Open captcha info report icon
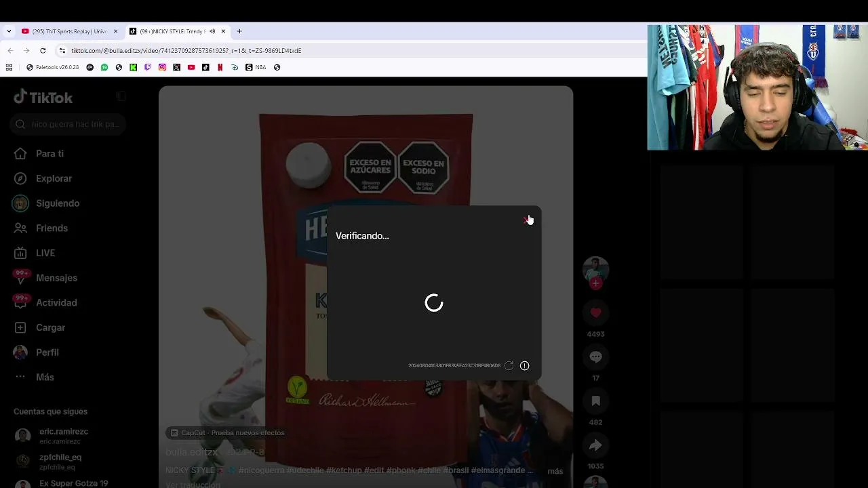Screen dimensions: 868x488 [524, 366]
